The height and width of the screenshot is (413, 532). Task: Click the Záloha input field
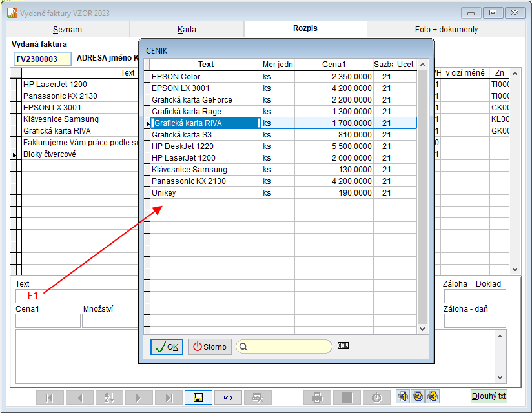tap(475, 296)
